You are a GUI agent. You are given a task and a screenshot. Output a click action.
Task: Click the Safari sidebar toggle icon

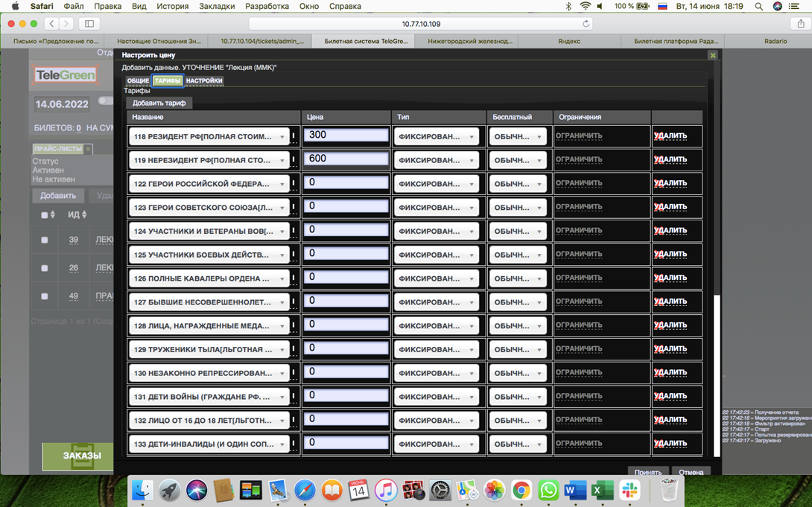89,24
